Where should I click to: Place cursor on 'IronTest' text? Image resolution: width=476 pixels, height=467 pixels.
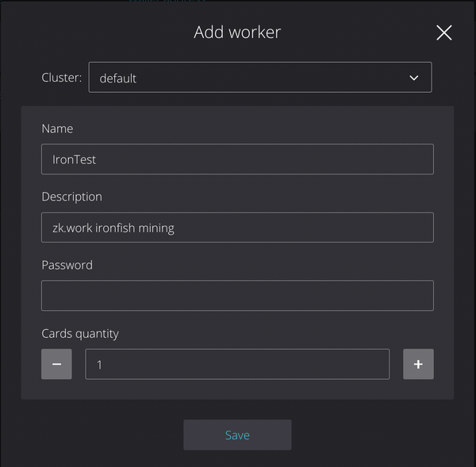coord(74,159)
